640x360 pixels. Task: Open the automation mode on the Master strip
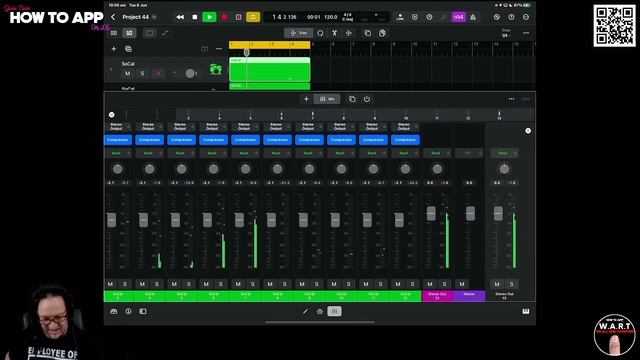click(469, 153)
